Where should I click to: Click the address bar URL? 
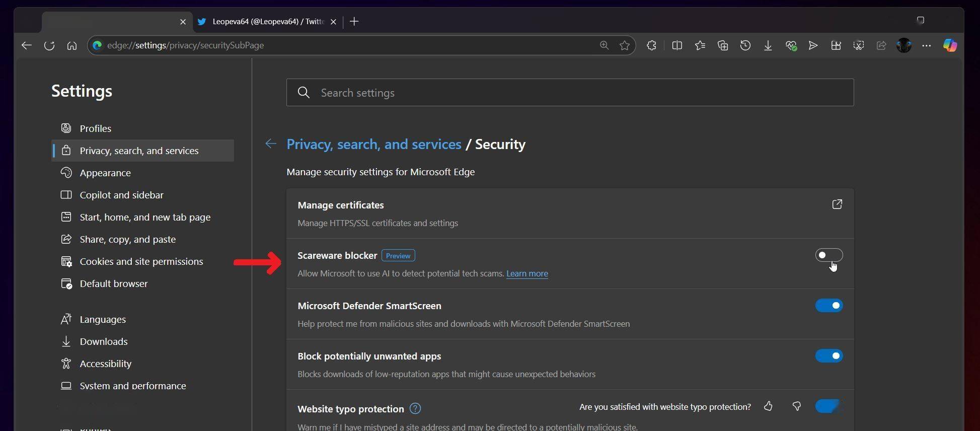coord(186,45)
